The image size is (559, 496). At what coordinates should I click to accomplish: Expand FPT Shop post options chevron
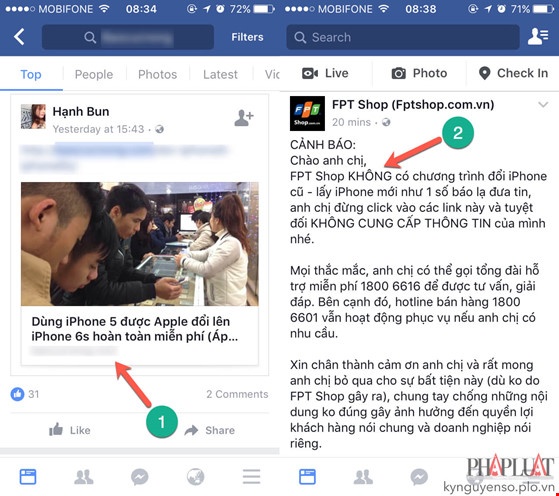(x=543, y=104)
